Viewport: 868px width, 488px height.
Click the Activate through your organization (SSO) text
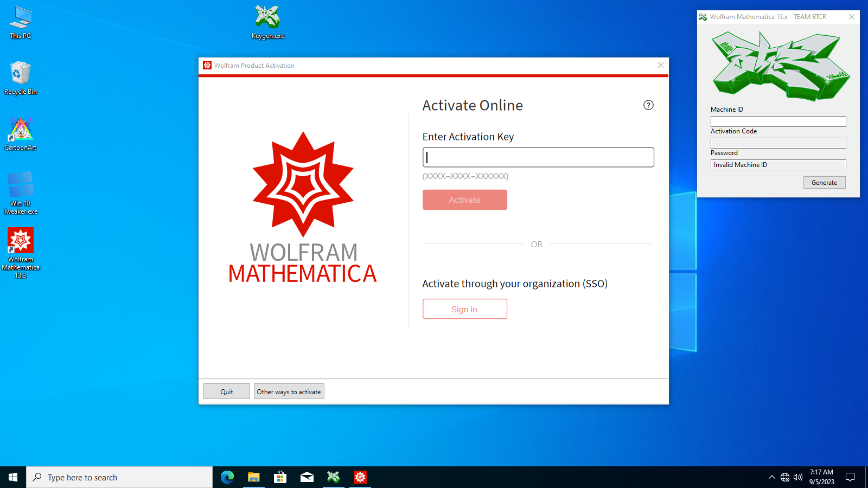[x=515, y=284]
